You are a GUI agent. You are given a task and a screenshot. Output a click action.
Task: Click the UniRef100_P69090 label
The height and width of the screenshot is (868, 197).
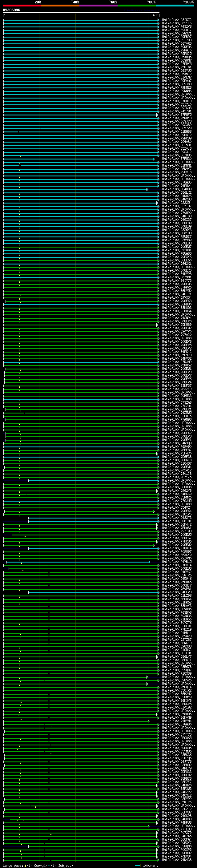tap(177, 446)
